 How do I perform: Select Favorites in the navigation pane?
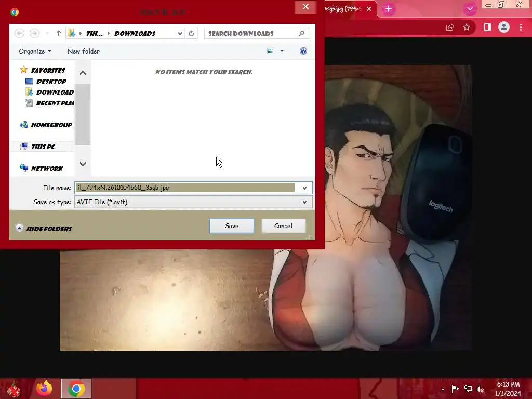coord(43,70)
